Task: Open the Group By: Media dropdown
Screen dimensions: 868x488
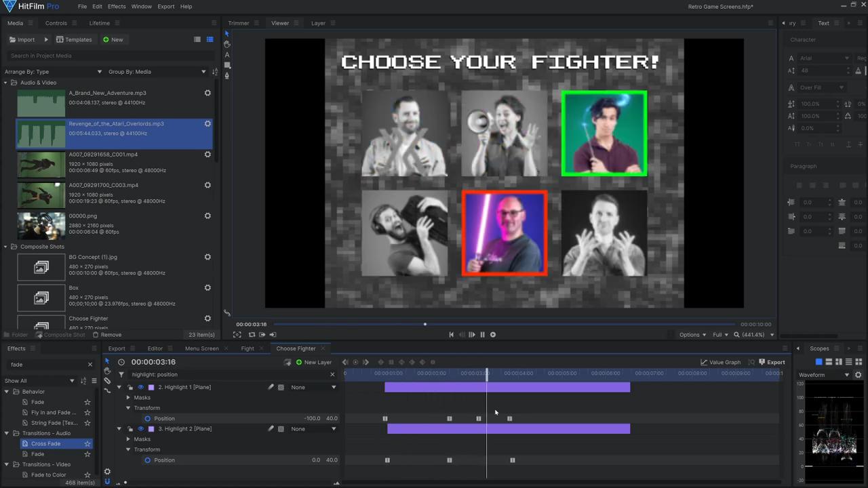Action: click(157, 71)
